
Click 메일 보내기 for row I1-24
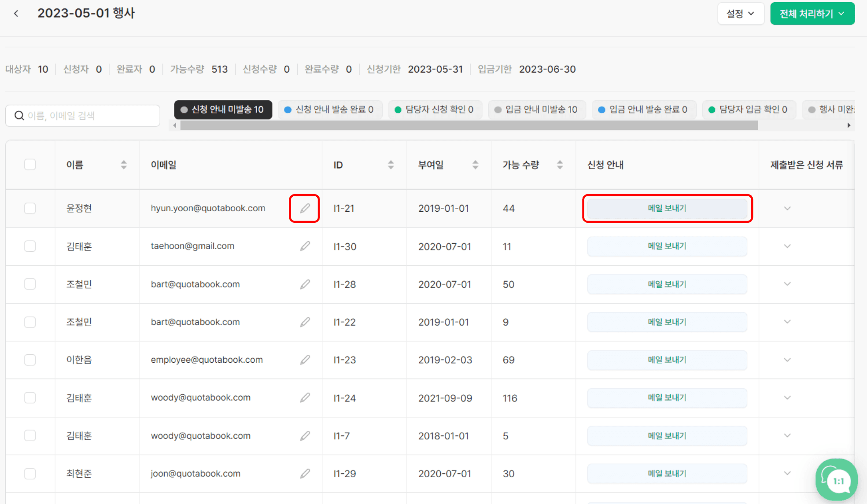667,398
